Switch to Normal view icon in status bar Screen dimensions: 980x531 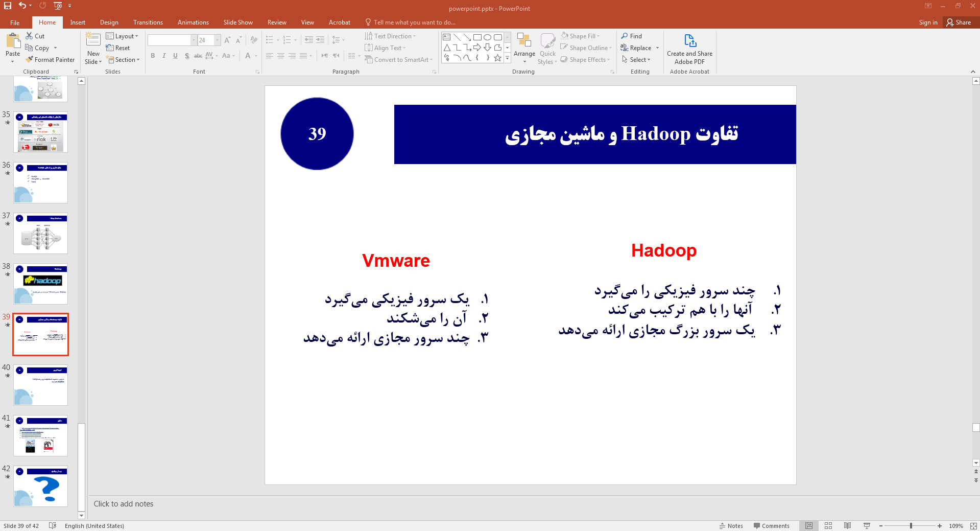[x=809, y=526]
